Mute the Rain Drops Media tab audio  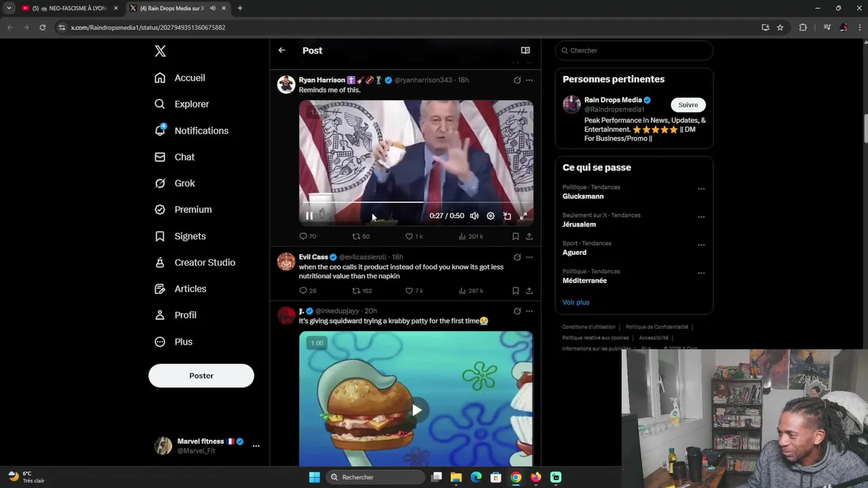point(213,8)
